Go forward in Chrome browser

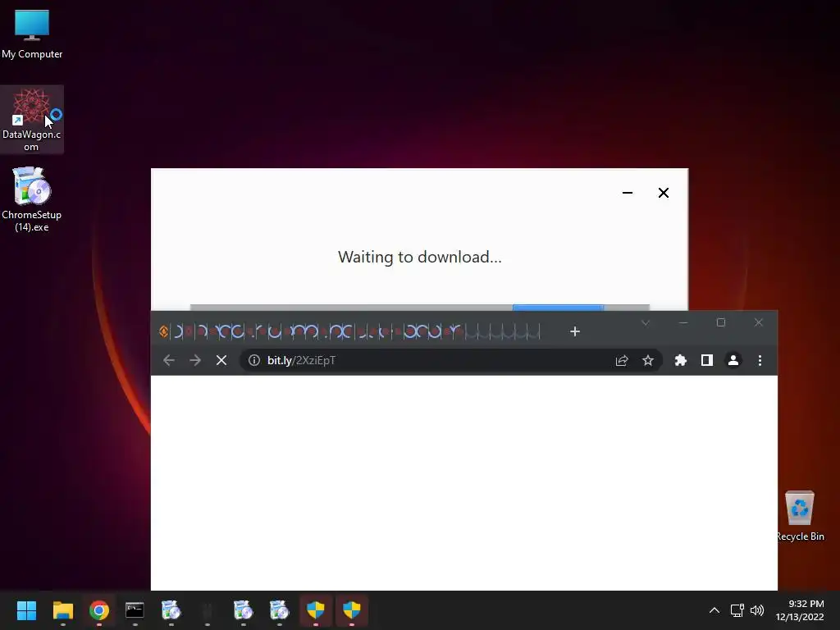tap(195, 361)
